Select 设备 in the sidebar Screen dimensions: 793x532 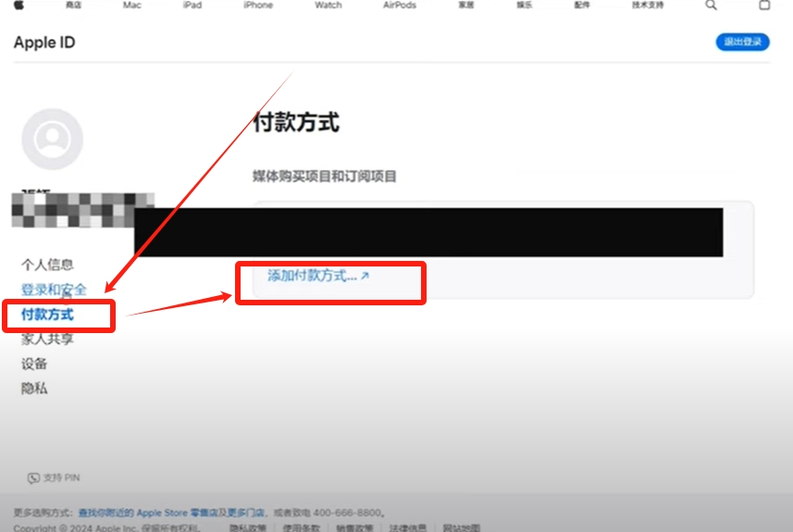point(34,364)
